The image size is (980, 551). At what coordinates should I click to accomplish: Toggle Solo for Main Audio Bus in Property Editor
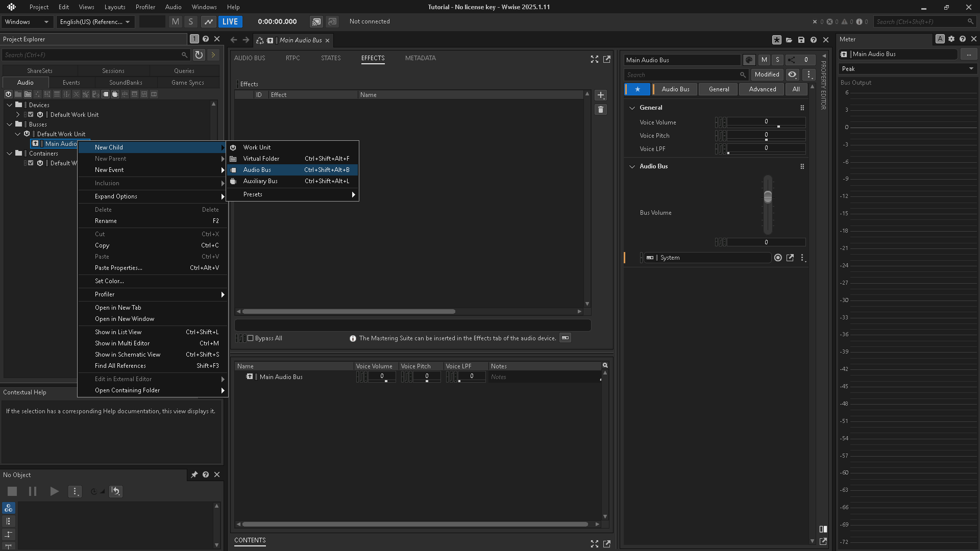(x=777, y=60)
